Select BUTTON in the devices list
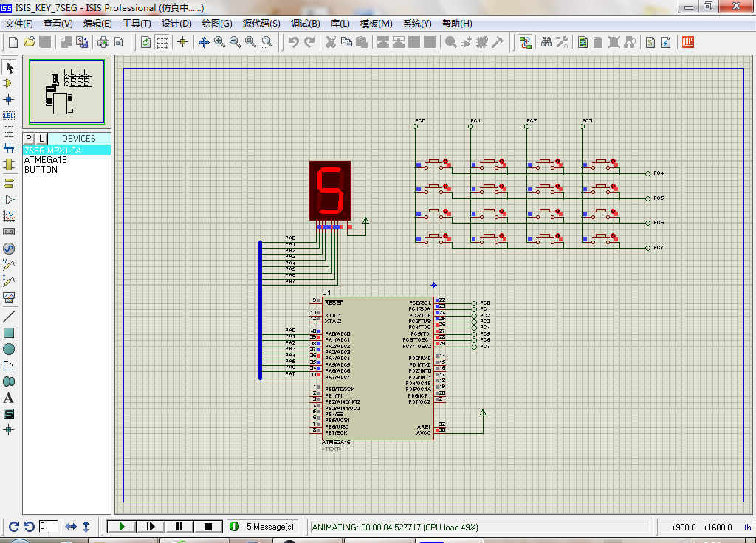 [66, 170]
